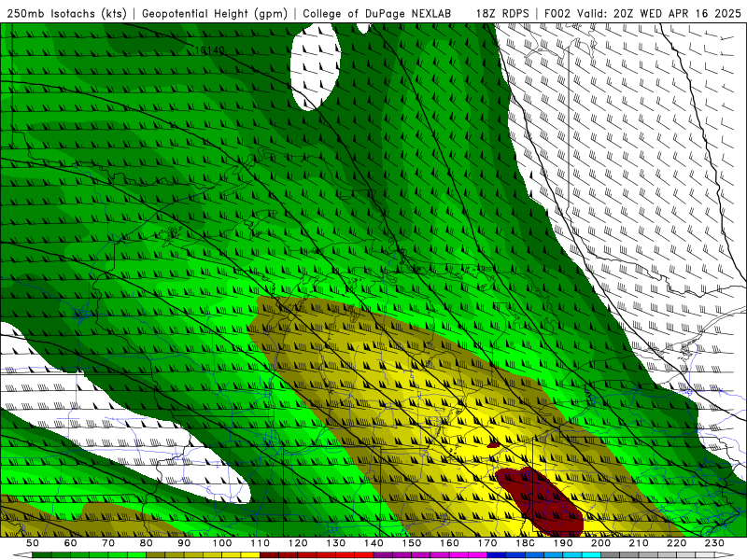
Task: Click the 90 kt legend label
Action: click(x=184, y=543)
